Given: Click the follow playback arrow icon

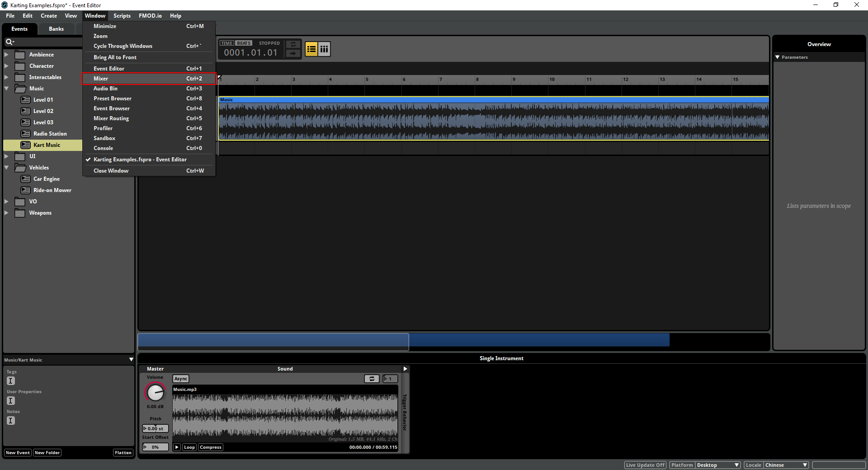Looking at the screenshot, I should tap(293, 54).
